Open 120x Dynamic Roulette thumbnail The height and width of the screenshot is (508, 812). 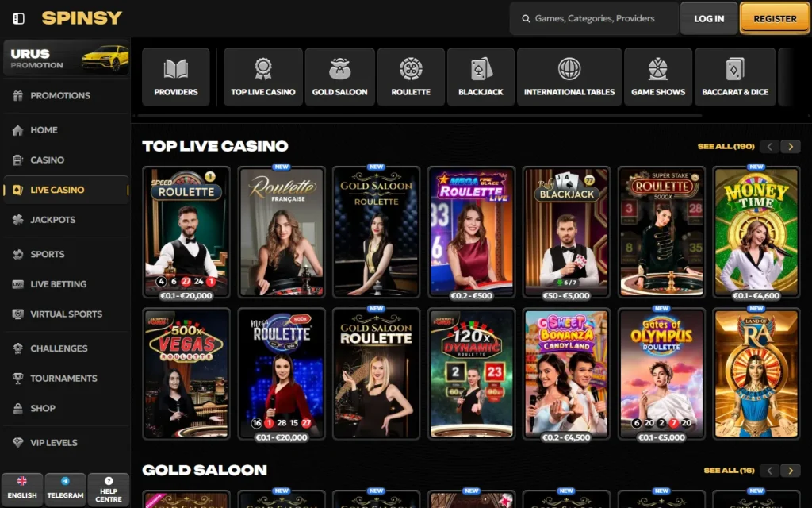pos(471,375)
